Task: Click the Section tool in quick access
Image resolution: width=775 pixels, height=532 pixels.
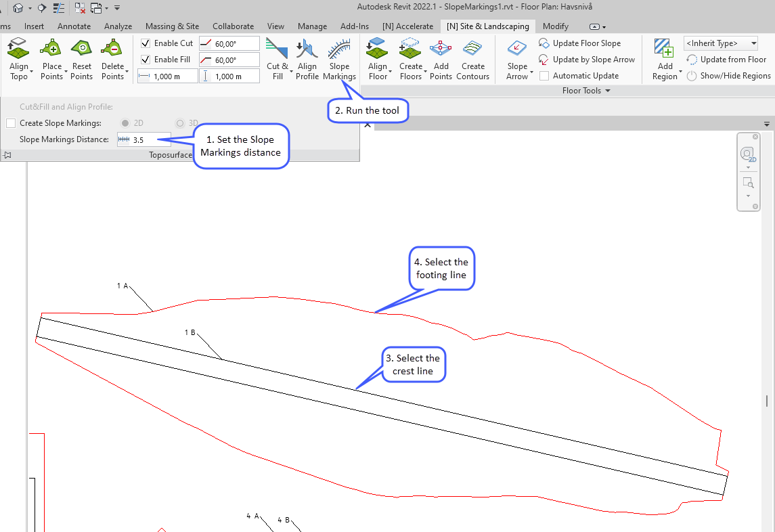Action: pyautogui.click(x=42, y=8)
